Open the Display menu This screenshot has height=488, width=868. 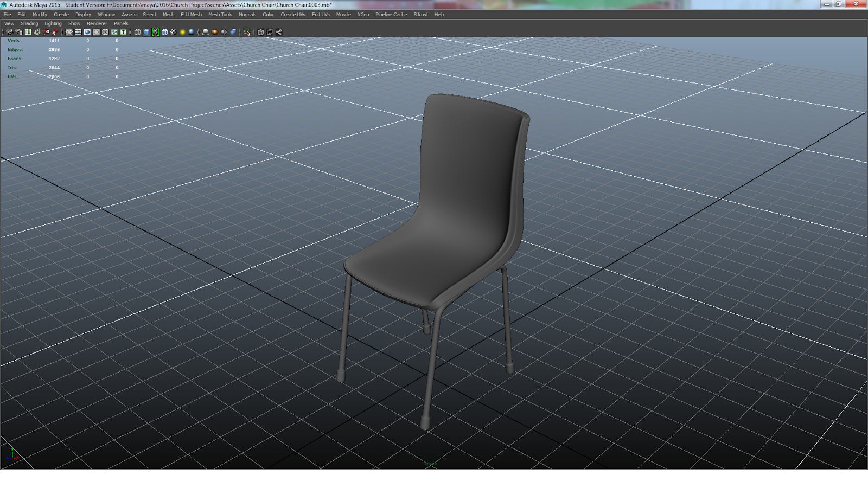(x=83, y=15)
